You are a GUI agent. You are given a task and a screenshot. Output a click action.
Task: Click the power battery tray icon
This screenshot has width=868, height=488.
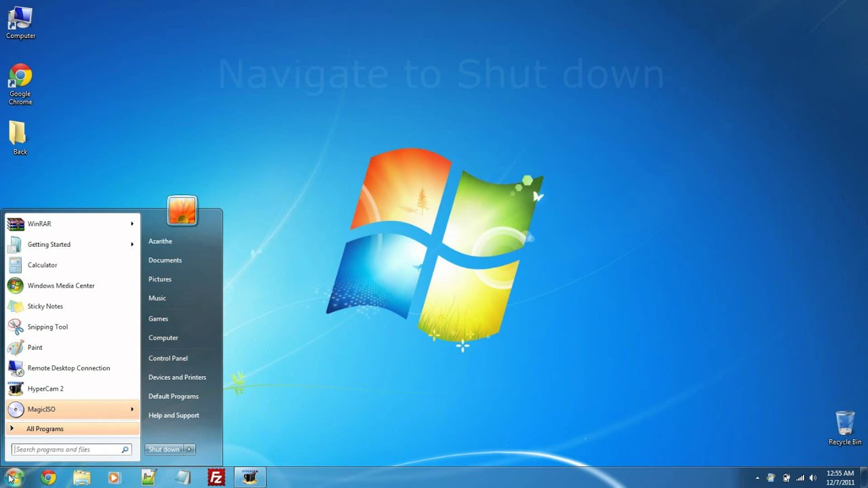(787, 478)
